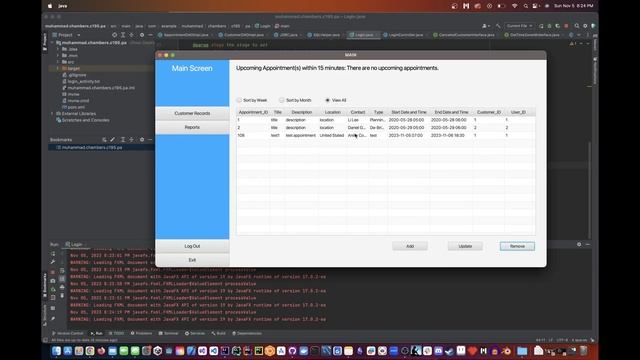Switch to the CustomerDAOImpl.java editor tab

point(243,35)
